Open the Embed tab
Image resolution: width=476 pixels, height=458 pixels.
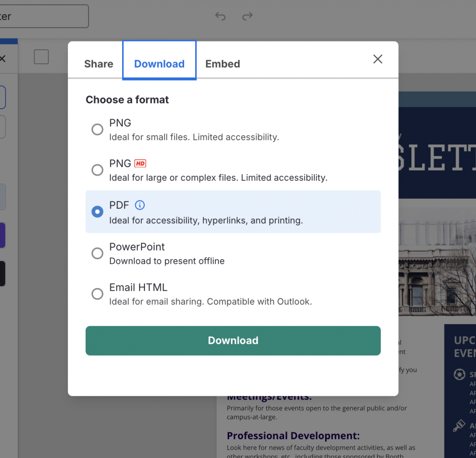[x=223, y=64]
